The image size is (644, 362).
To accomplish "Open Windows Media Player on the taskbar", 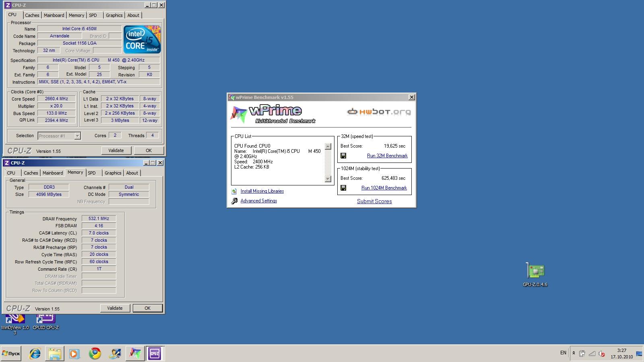I will [x=74, y=354].
